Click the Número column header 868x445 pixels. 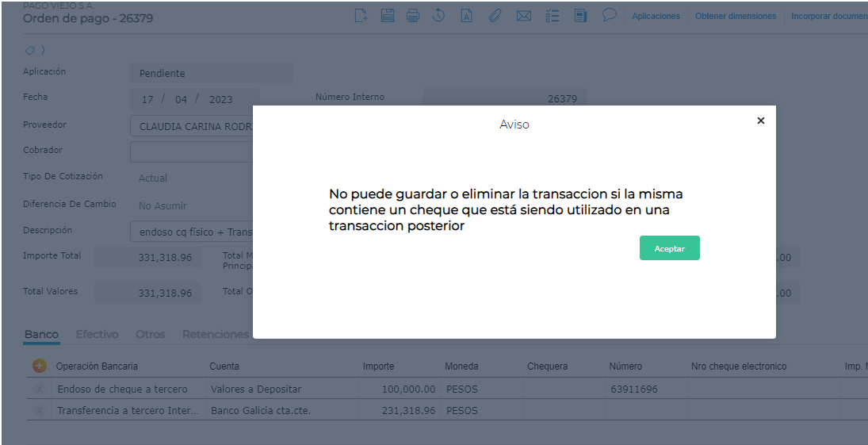point(625,366)
